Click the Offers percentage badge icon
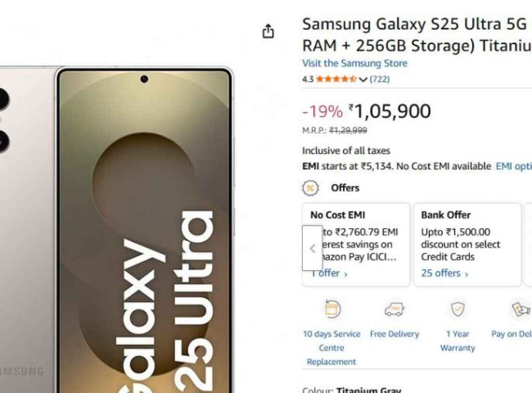Image resolution: width=532 pixels, height=393 pixels. [x=311, y=188]
